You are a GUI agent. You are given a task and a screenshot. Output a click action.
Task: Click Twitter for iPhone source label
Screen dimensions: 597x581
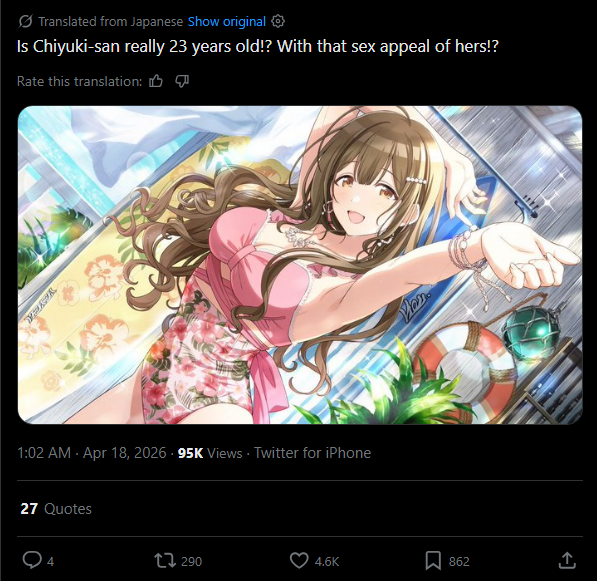312,453
